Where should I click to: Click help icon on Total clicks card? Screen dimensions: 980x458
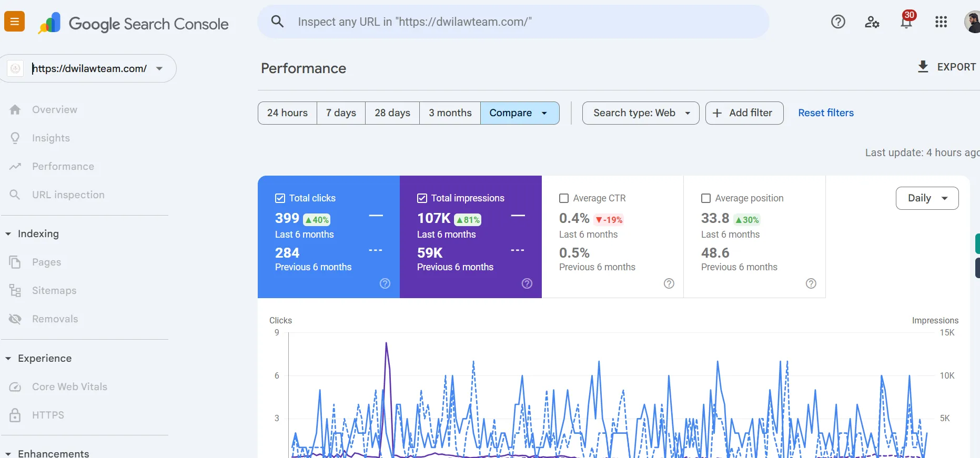tap(385, 283)
